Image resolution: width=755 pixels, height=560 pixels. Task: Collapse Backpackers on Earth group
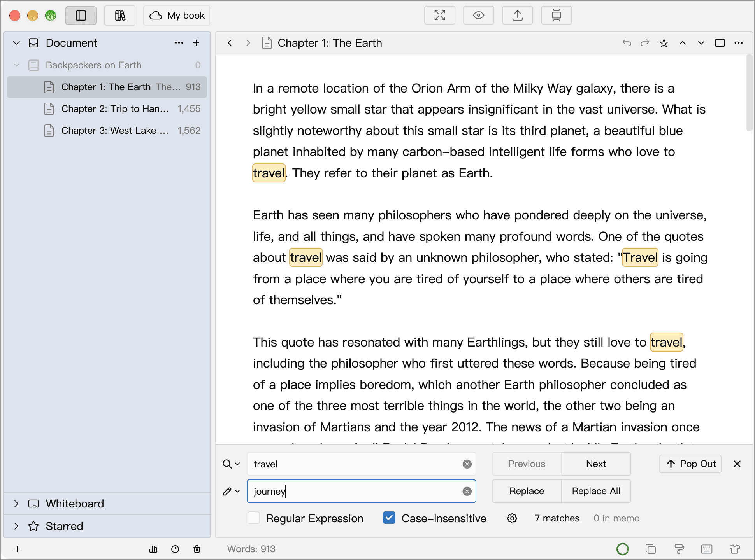16,65
